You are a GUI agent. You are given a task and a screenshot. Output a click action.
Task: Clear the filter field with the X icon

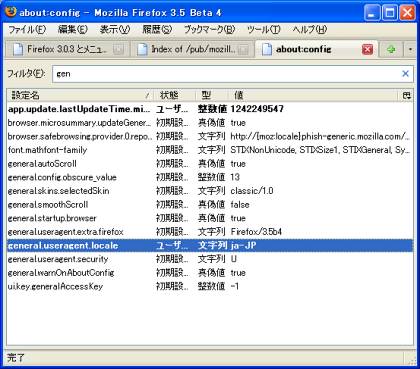(405, 74)
